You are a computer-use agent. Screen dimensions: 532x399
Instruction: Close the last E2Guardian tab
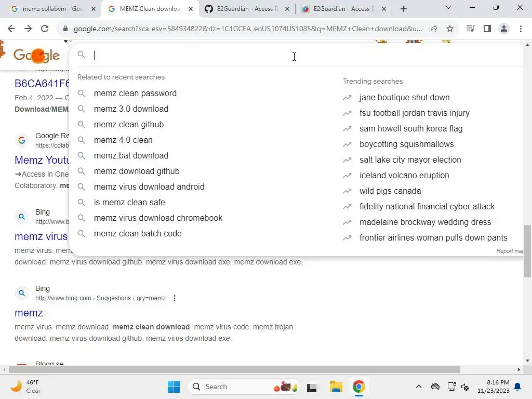pyautogui.click(x=384, y=9)
